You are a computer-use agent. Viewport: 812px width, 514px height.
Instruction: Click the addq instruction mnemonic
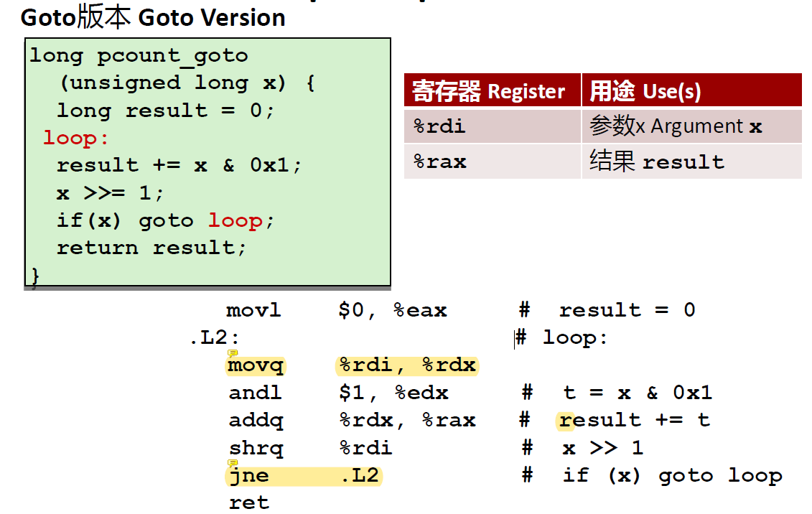256,420
